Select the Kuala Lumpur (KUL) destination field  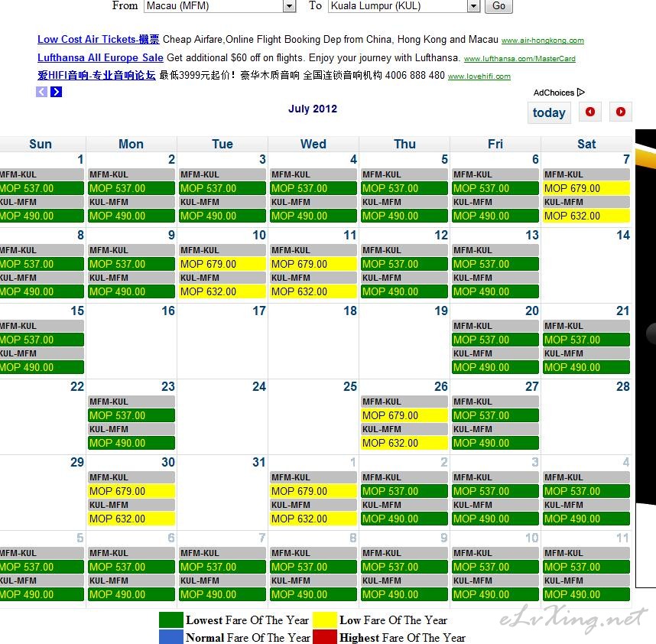click(404, 6)
